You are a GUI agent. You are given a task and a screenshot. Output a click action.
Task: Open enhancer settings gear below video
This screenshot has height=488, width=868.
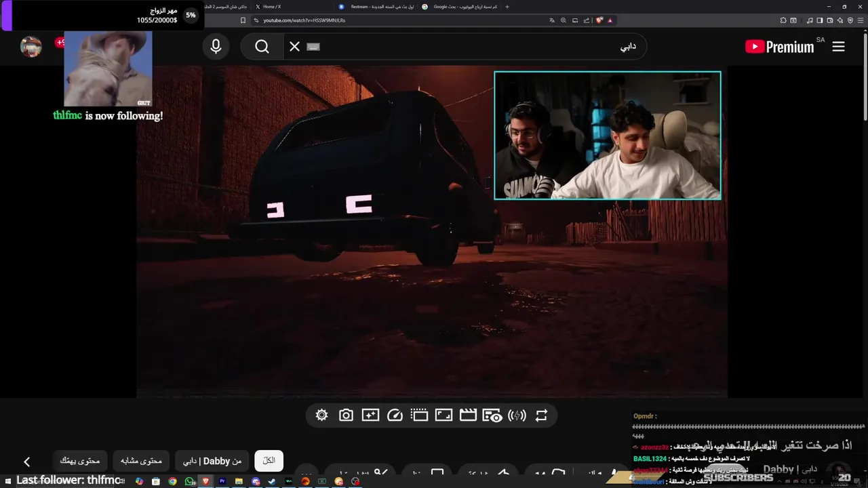(x=321, y=415)
